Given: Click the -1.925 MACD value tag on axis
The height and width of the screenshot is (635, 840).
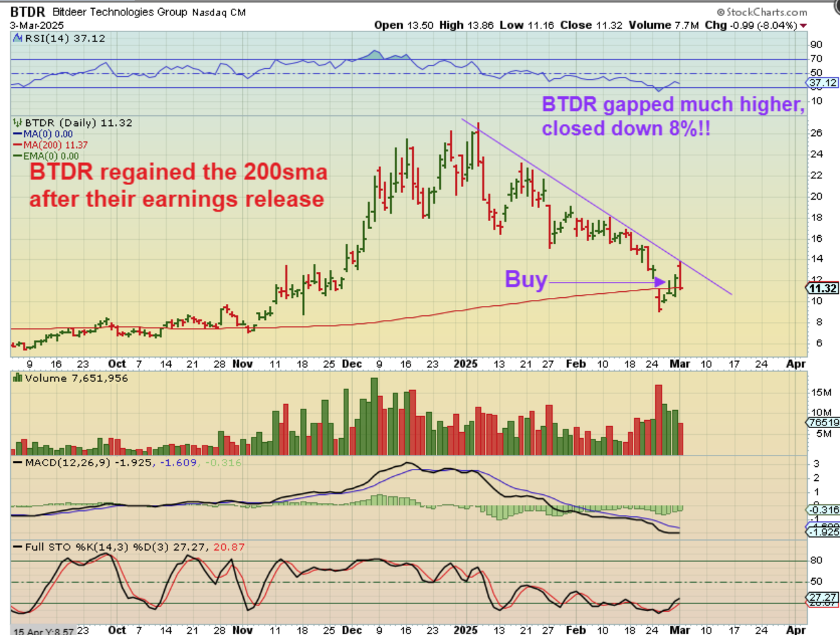Looking at the screenshot, I should pyautogui.click(x=823, y=532).
